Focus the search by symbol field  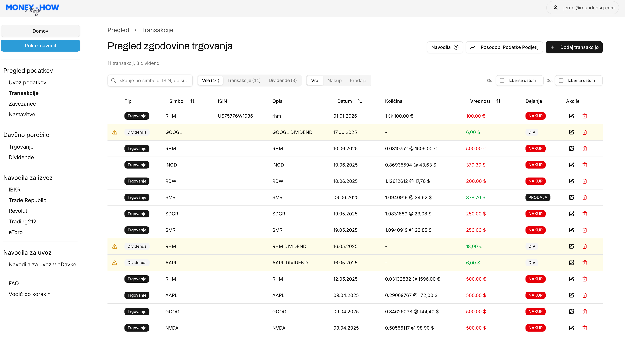(150, 81)
